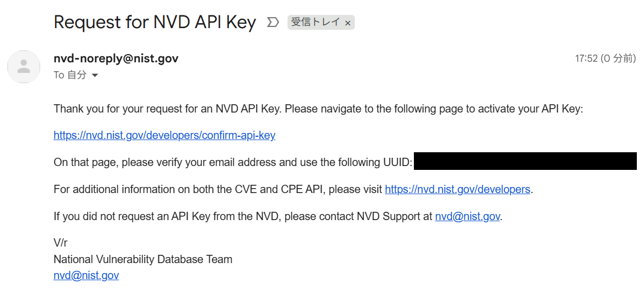Click the V/r closing line
The image size is (644, 294).
point(60,243)
